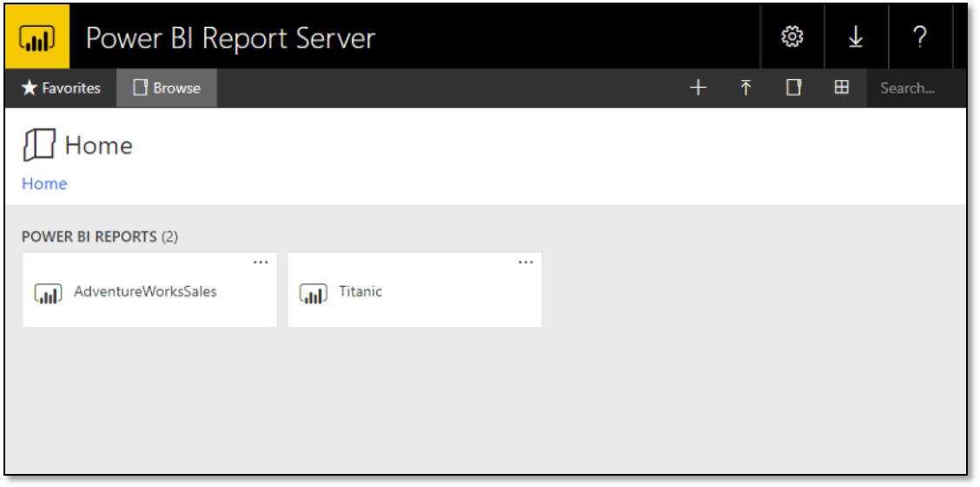Click the Upload arrow icon
Screen dimensions: 980x487
coord(745,88)
